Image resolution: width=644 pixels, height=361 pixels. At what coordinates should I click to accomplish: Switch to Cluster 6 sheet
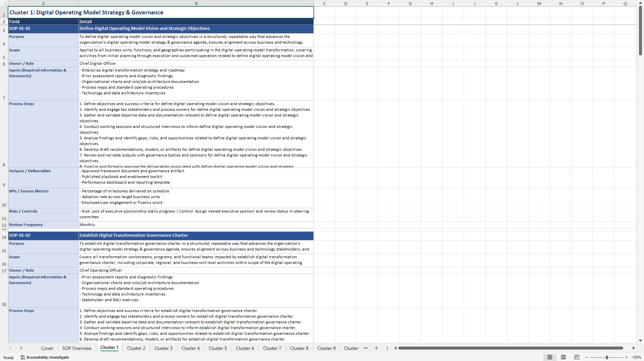245,348
